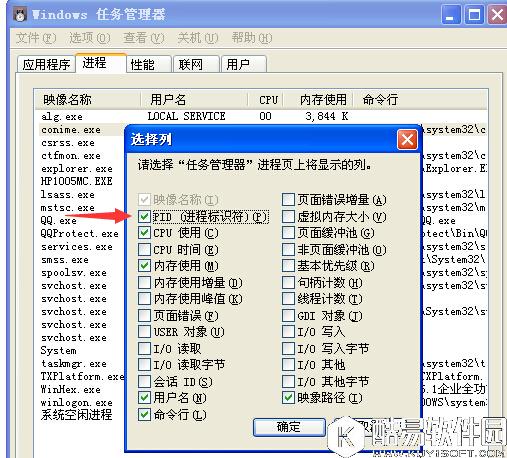Select the csrss.exe process
Viewport: 507px width, 458px height.
pos(68,143)
